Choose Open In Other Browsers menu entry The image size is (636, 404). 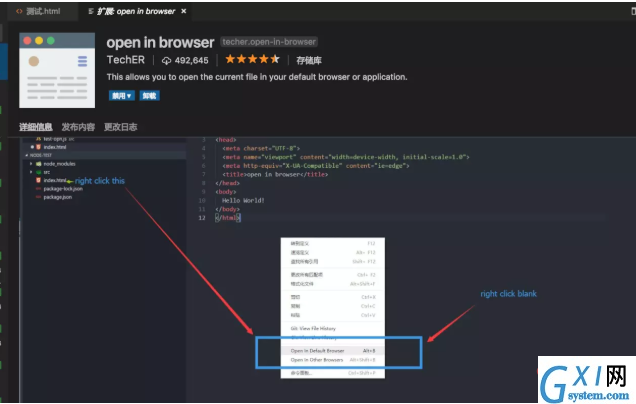pyautogui.click(x=333, y=360)
